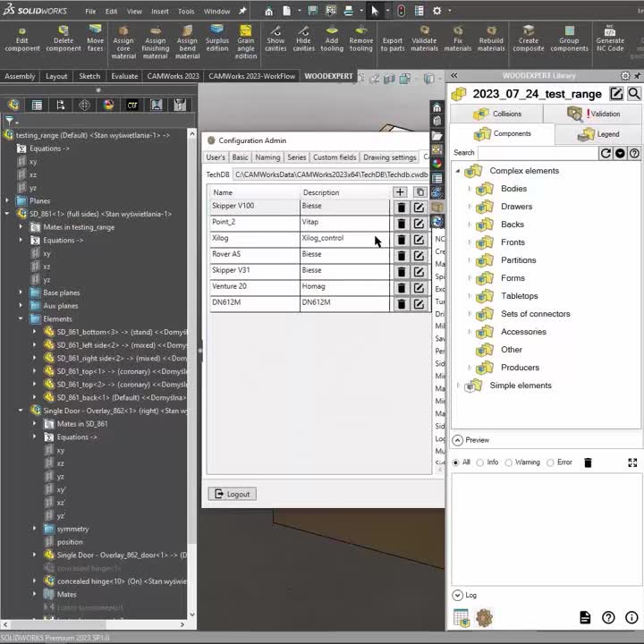Expand the Planes folder in tree
Screen dimensions: 644x644
pyautogui.click(x=7, y=201)
